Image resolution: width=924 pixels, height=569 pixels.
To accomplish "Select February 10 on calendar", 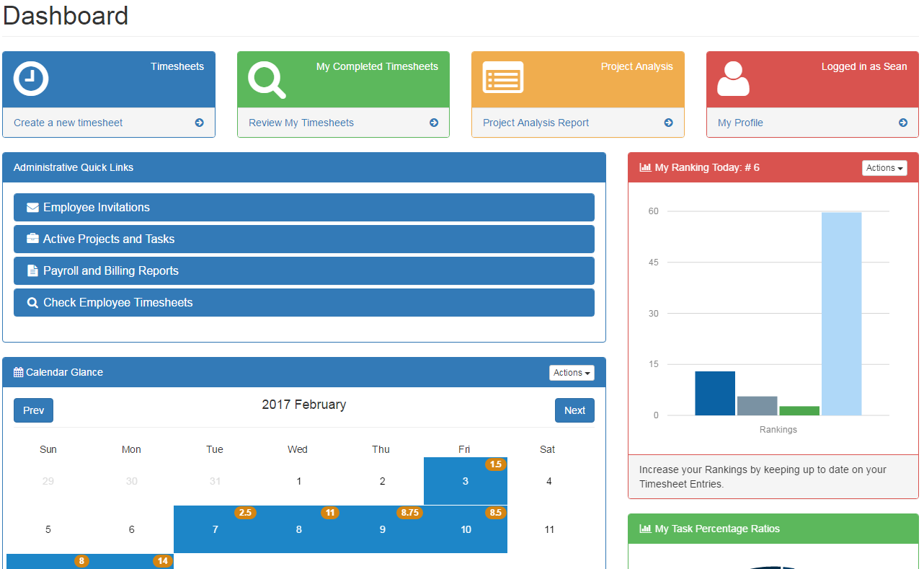I will coord(466,529).
